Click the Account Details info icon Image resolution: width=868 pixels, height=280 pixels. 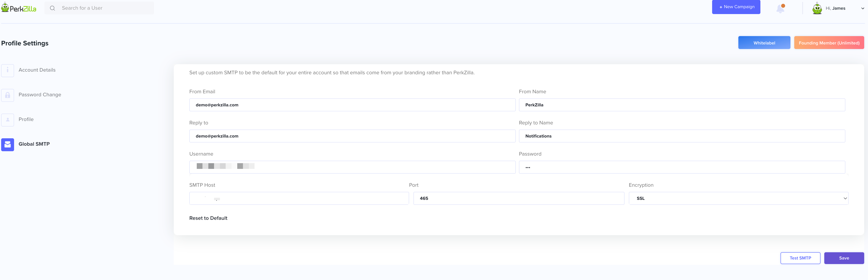(7, 70)
